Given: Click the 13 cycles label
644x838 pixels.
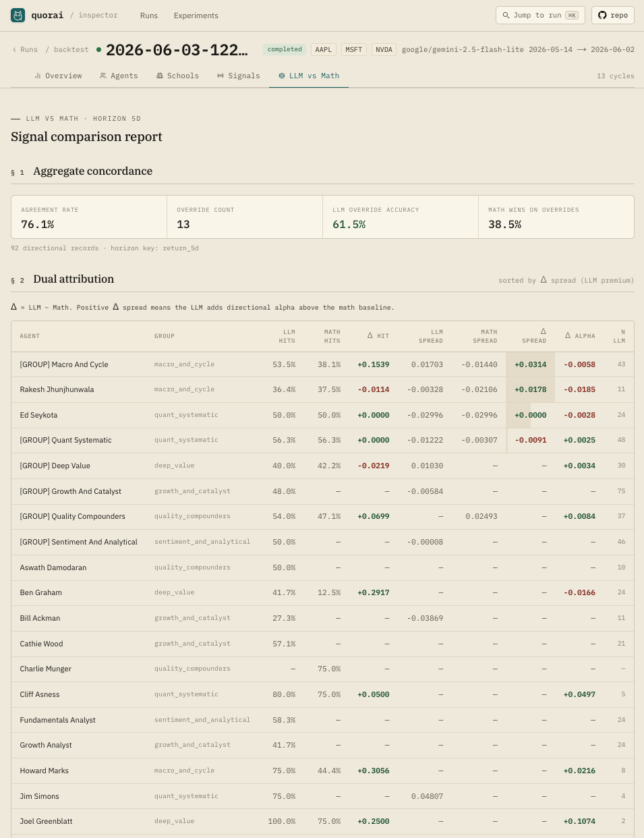Looking at the screenshot, I should pyautogui.click(x=616, y=76).
